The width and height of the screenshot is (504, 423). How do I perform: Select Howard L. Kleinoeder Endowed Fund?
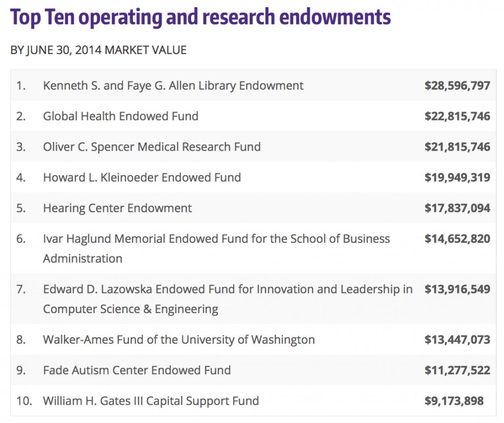coord(142,177)
